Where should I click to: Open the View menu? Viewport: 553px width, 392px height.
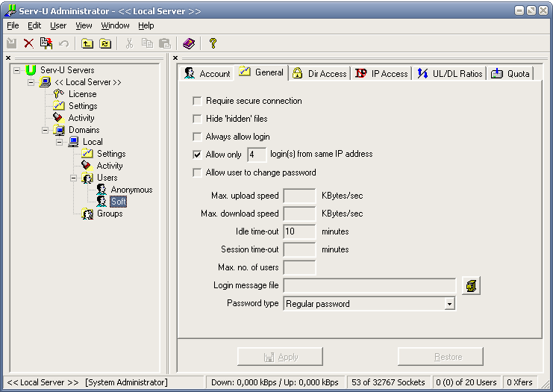coord(84,25)
